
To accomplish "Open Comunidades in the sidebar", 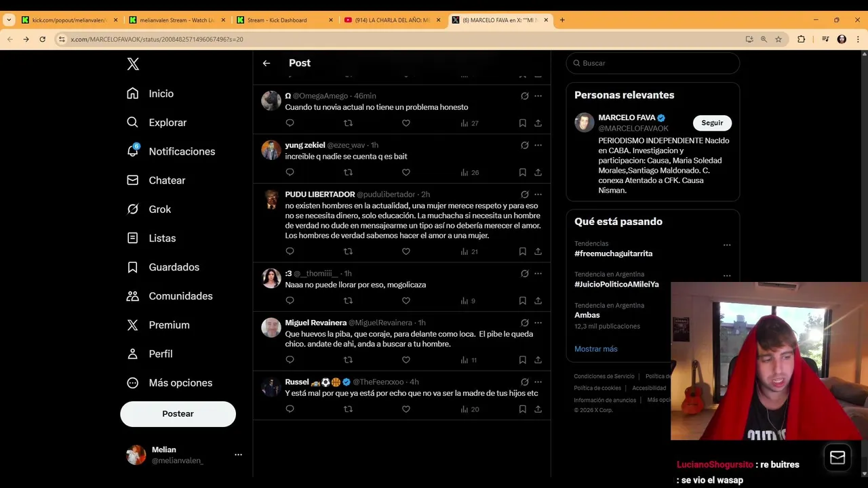I will point(170,296).
